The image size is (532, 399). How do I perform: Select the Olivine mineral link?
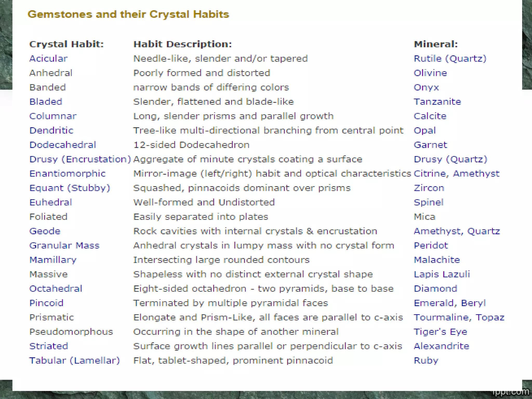pyautogui.click(x=430, y=73)
